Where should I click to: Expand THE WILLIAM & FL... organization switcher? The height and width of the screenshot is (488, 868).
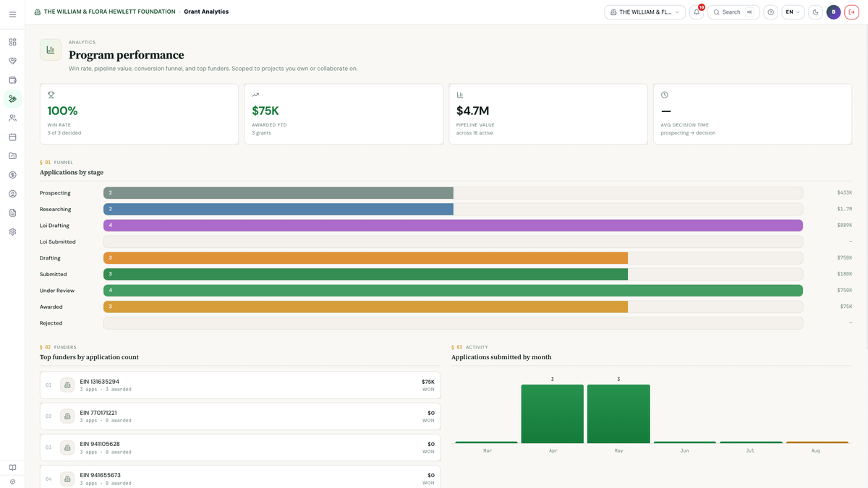coord(644,12)
